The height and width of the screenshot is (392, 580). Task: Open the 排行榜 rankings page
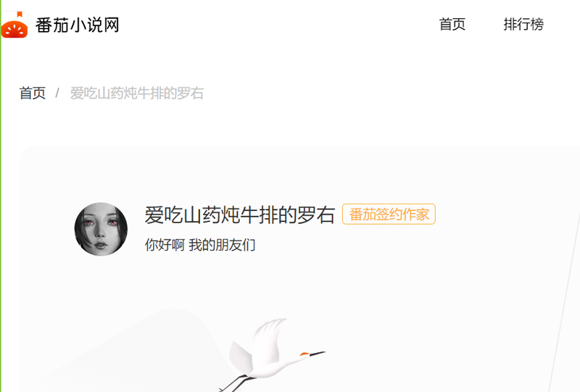523,25
